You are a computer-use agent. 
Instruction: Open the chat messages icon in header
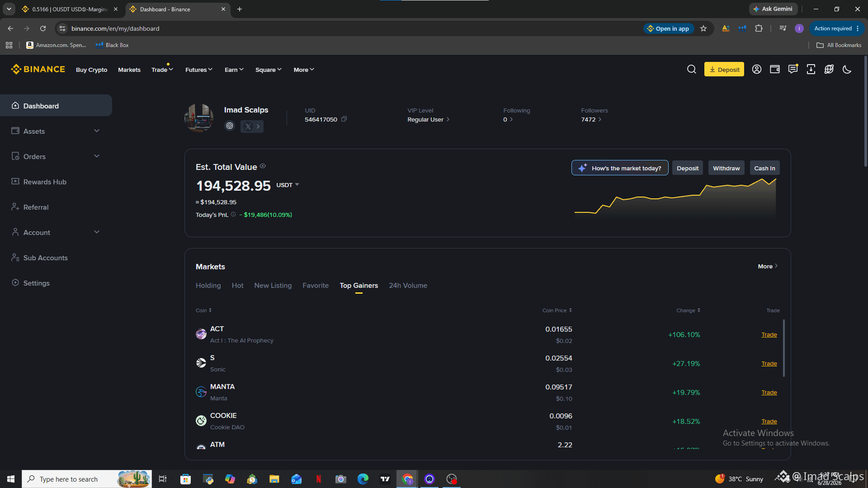point(793,69)
